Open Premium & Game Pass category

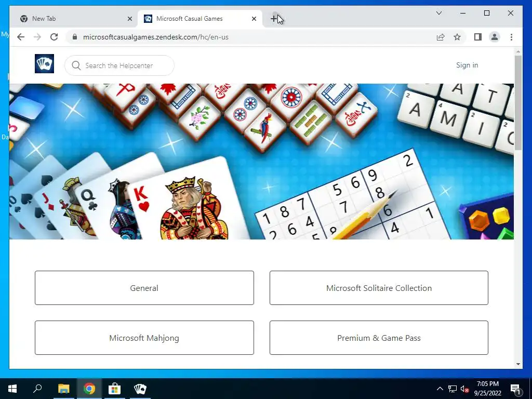coord(379,338)
